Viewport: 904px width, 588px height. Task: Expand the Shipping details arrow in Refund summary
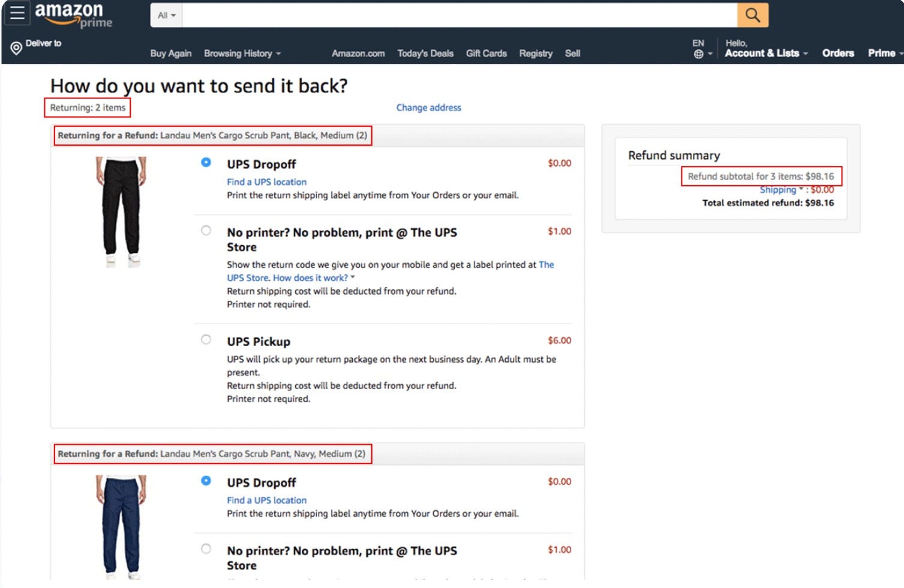click(801, 189)
